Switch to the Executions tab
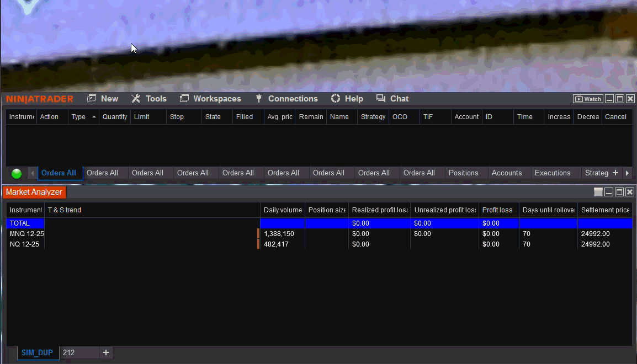 [x=552, y=173]
